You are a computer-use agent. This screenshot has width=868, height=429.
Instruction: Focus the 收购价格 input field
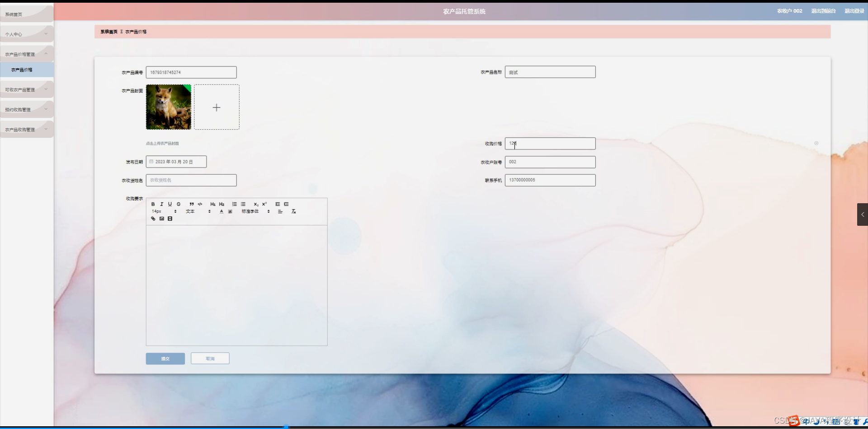550,144
